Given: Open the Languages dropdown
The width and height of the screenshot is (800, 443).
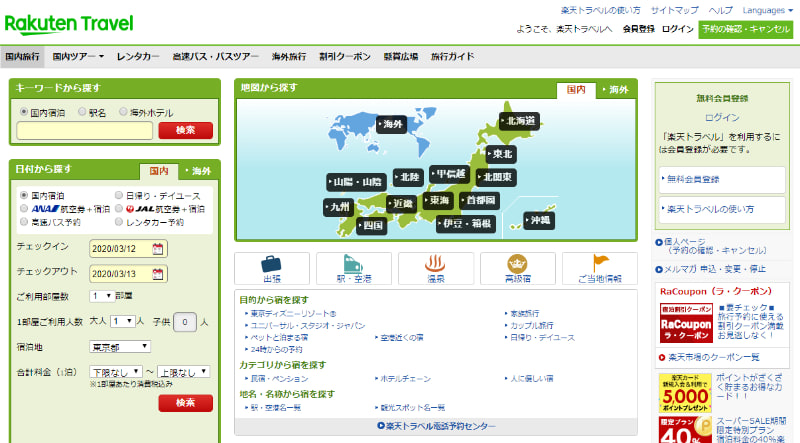Looking at the screenshot, I should click(767, 10).
